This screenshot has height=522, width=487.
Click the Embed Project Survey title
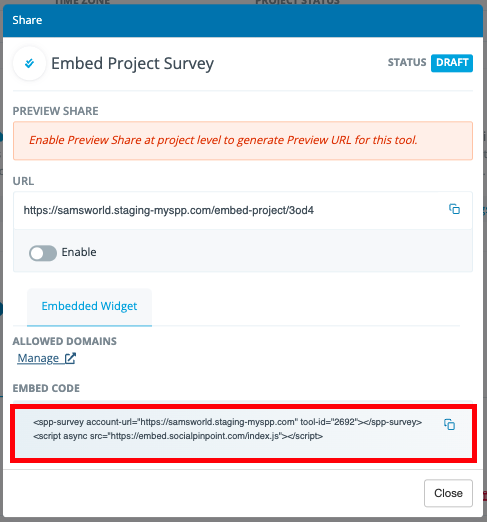coord(132,64)
